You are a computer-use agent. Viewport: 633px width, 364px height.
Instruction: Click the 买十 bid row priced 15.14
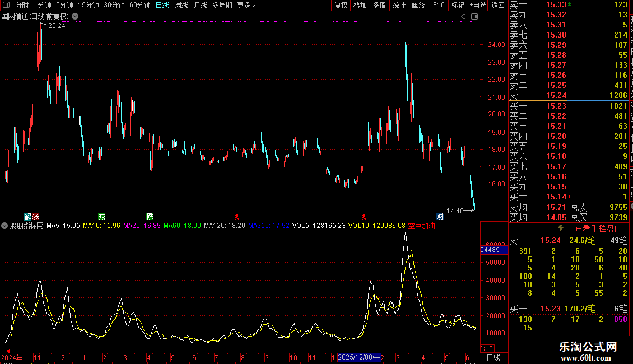point(569,197)
